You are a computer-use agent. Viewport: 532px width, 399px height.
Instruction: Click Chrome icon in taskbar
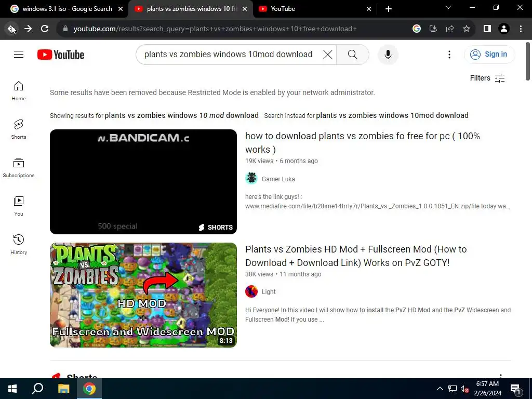(x=89, y=389)
